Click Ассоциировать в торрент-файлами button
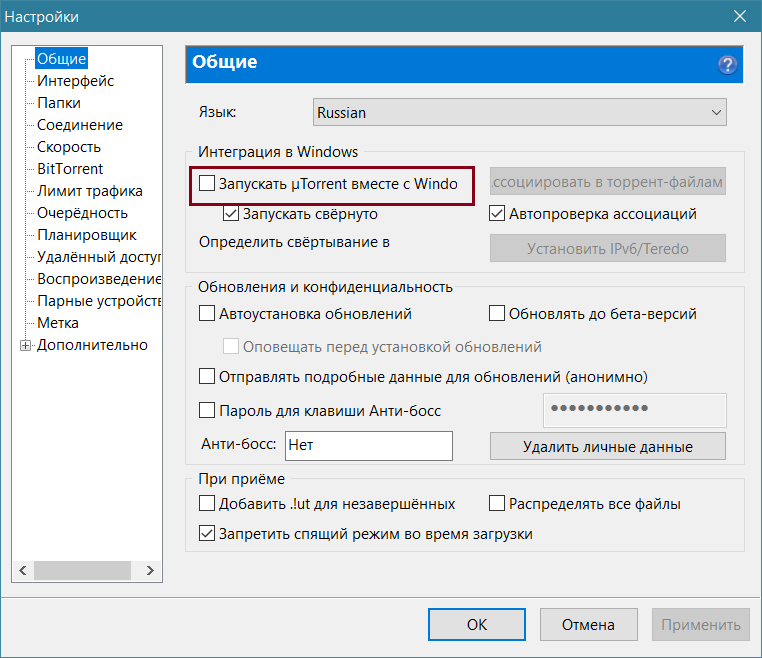 coord(608,182)
